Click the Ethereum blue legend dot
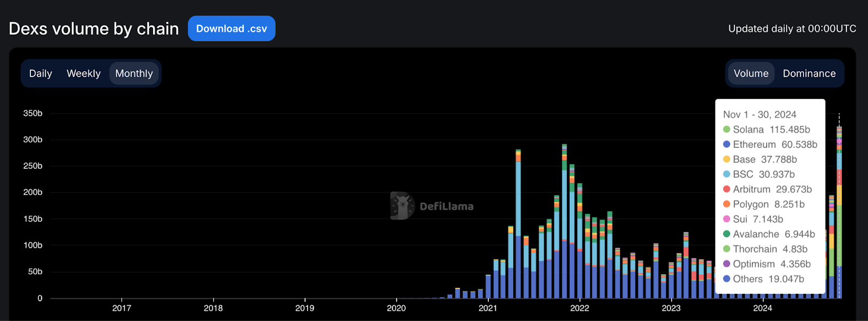Image resolution: width=868 pixels, height=321 pixels. click(726, 144)
